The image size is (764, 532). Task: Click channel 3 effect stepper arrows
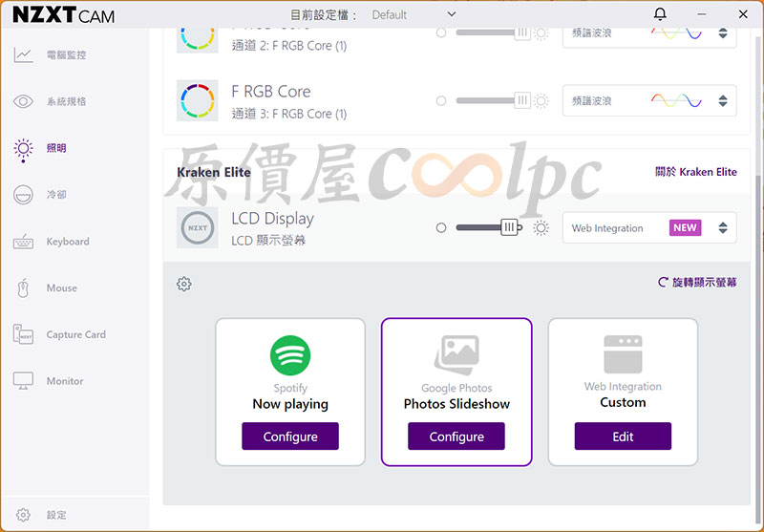(x=723, y=101)
